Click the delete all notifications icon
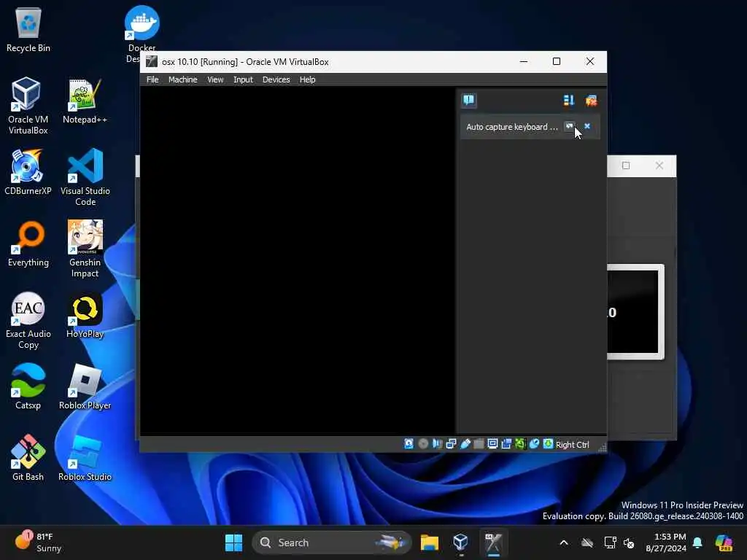This screenshot has height=560, width=747. click(x=591, y=101)
